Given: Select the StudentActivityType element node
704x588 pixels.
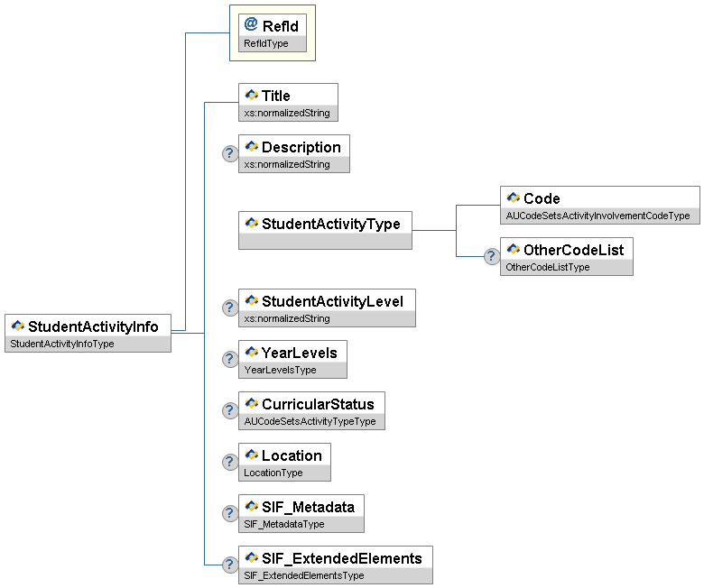Looking at the screenshot, I should (325, 224).
